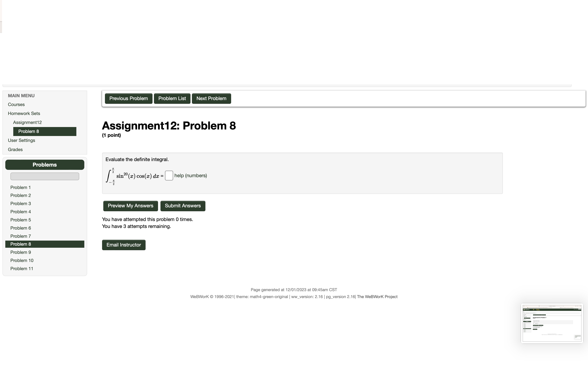This screenshot has width=588, height=367.
Task: Open Grades in main menu
Action: [x=15, y=149]
